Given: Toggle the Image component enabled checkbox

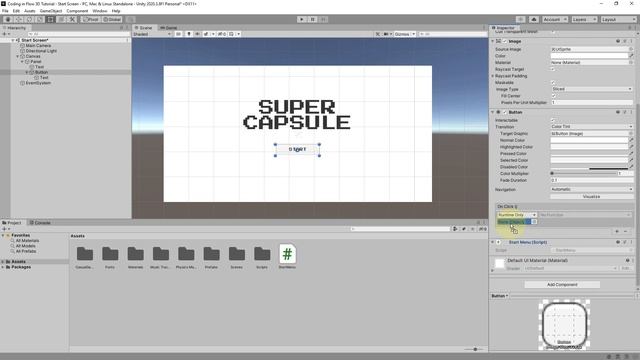Looking at the screenshot, I should [505, 41].
